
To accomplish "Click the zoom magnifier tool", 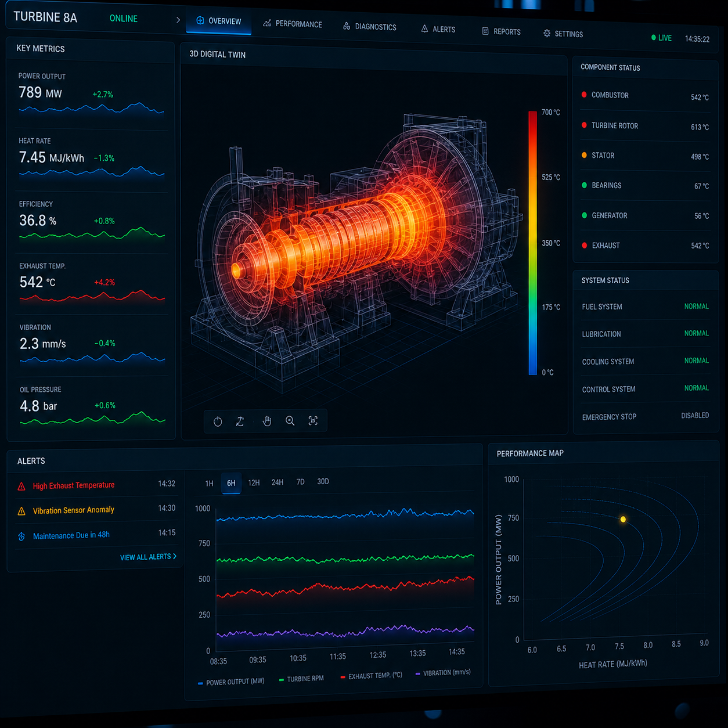I will (290, 421).
